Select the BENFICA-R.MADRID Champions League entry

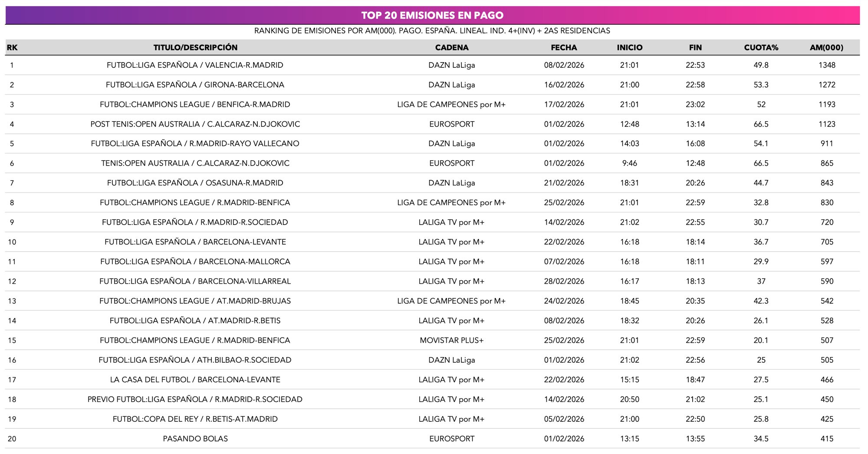[194, 104]
